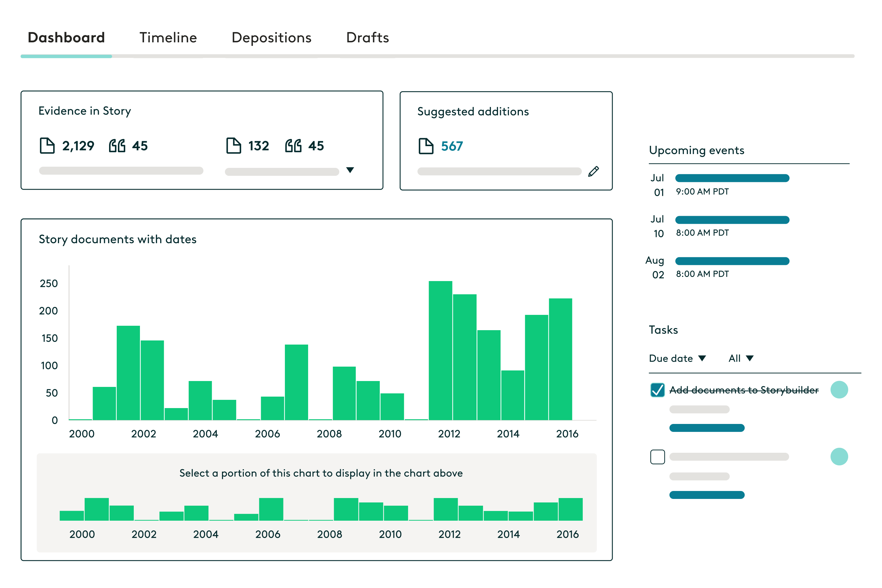Screen dimensions: 882x588
Task: Open the 567 suggested additions link
Action: pos(452,146)
